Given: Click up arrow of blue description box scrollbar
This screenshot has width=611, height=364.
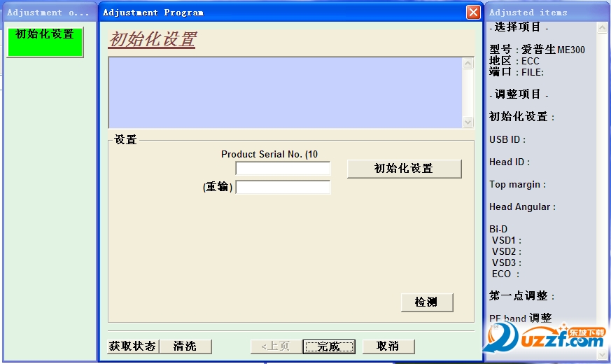Looking at the screenshot, I should (x=468, y=64).
